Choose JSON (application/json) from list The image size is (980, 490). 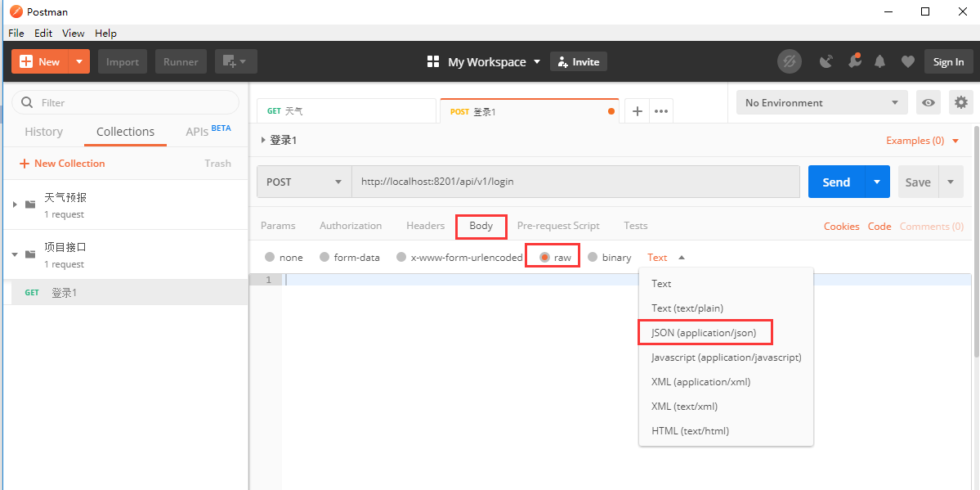(x=727, y=332)
